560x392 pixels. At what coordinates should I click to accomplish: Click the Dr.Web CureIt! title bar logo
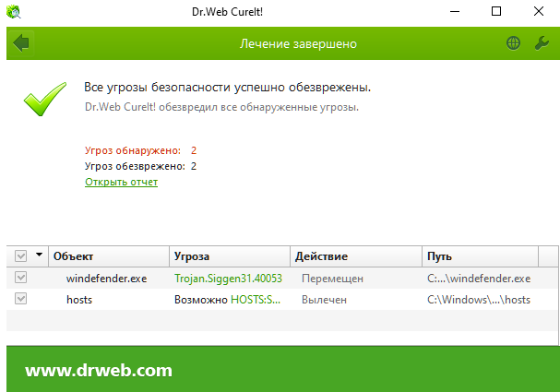pos(14,12)
